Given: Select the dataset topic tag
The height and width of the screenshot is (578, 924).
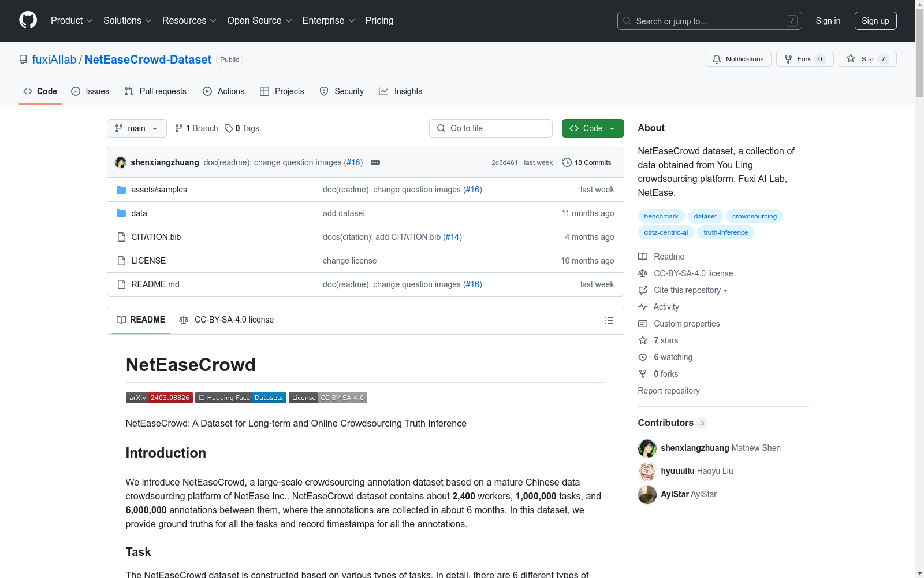Looking at the screenshot, I should [x=705, y=216].
